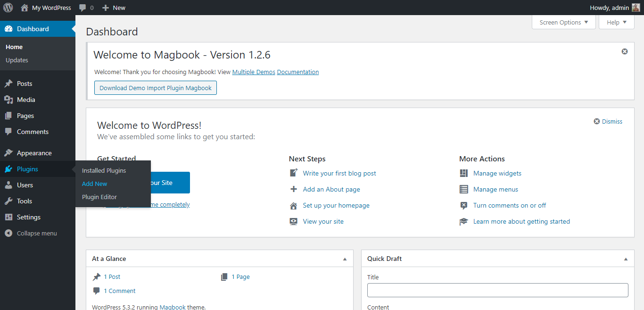The image size is (644, 310).
Task: Click the pencil icon beside first blog post
Action: (x=294, y=173)
